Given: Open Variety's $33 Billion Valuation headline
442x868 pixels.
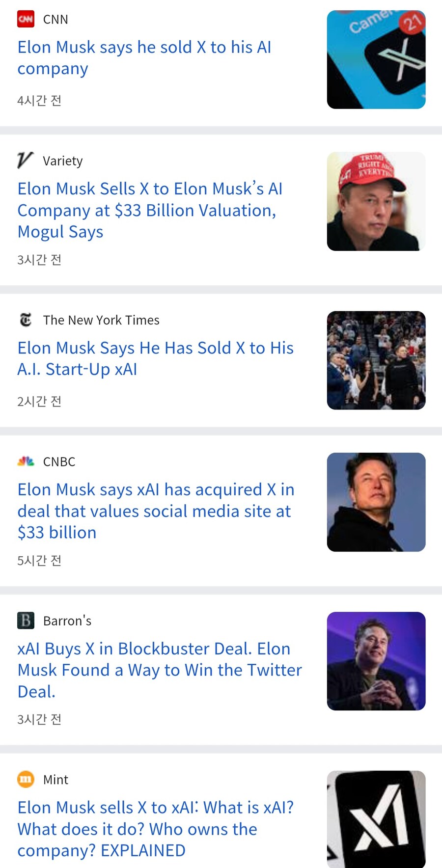Looking at the screenshot, I should [x=150, y=210].
